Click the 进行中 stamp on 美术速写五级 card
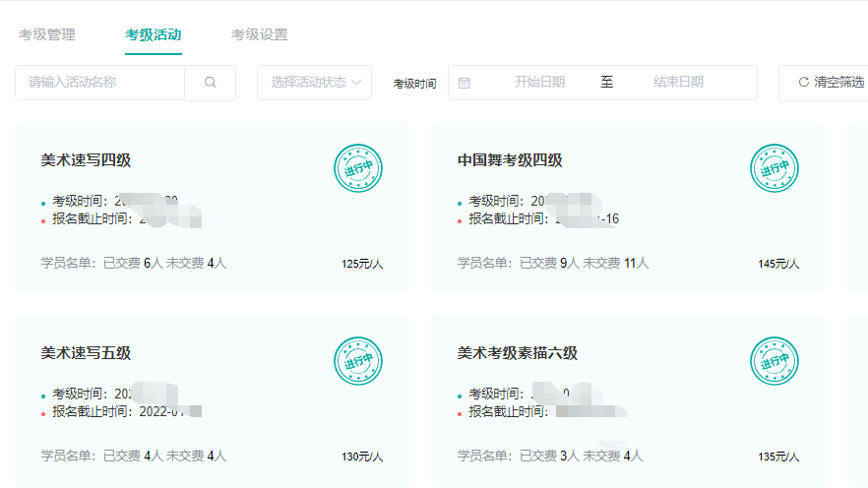The height and width of the screenshot is (488, 868). 357,361
